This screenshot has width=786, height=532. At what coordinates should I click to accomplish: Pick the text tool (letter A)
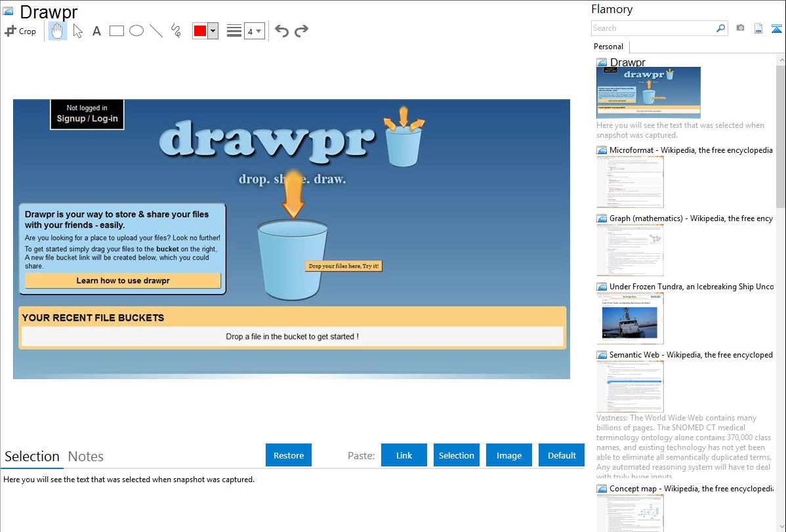tap(96, 31)
